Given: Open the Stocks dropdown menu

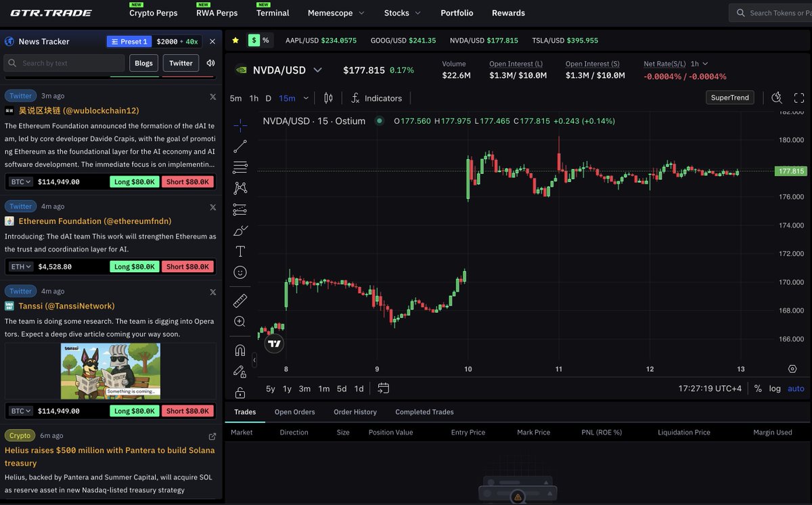Looking at the screenshot, I should 402,13.
